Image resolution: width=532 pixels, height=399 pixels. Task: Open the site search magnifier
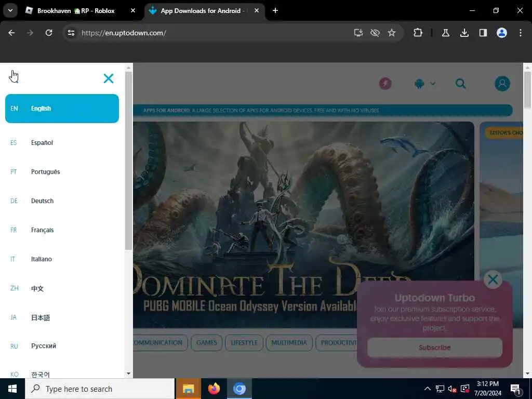[460, 84]
